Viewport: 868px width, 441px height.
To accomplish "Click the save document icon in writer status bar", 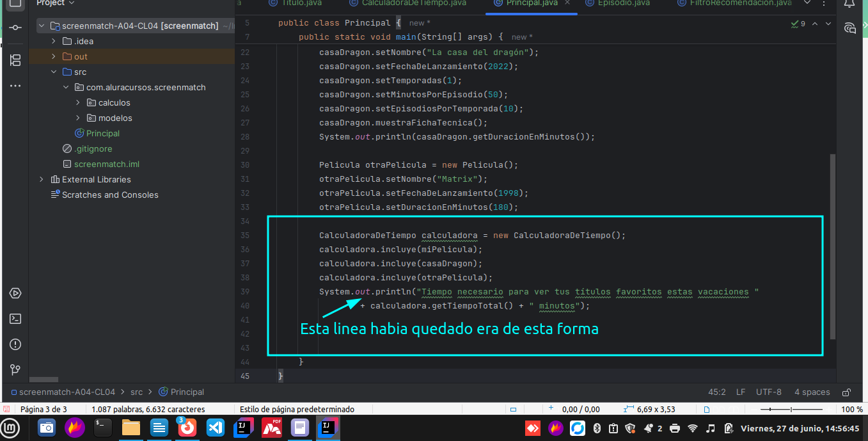I will [x=6, y=409].
